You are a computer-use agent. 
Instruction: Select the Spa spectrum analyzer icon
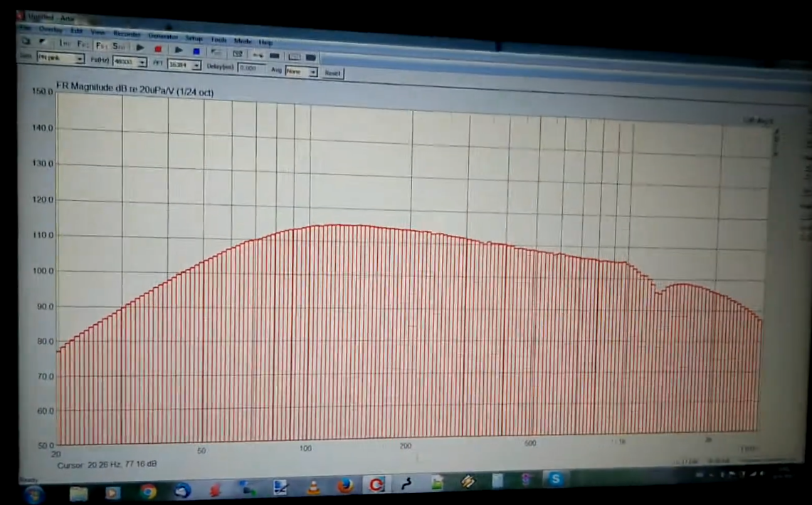(119, 46)
